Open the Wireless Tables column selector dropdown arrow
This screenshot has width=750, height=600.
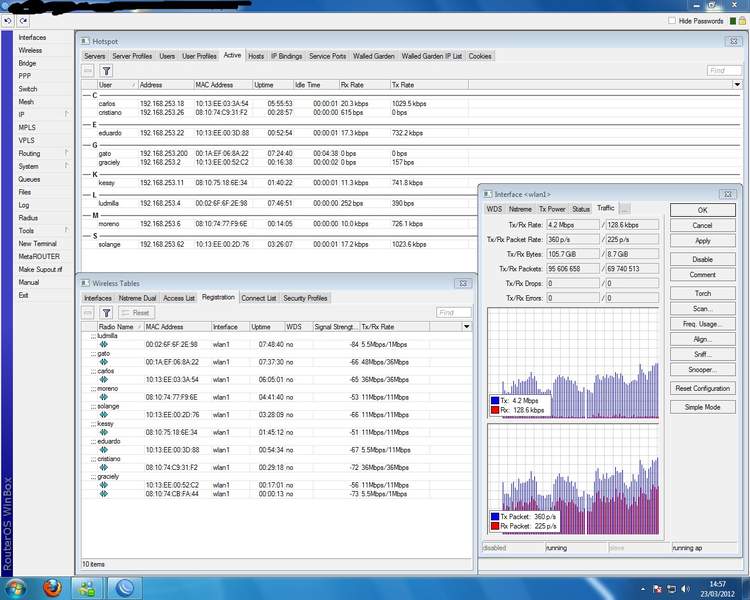[466, 327]
